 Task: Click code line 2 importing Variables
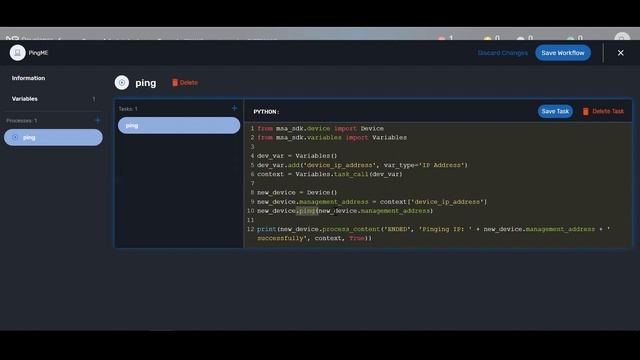pos(332,138)
